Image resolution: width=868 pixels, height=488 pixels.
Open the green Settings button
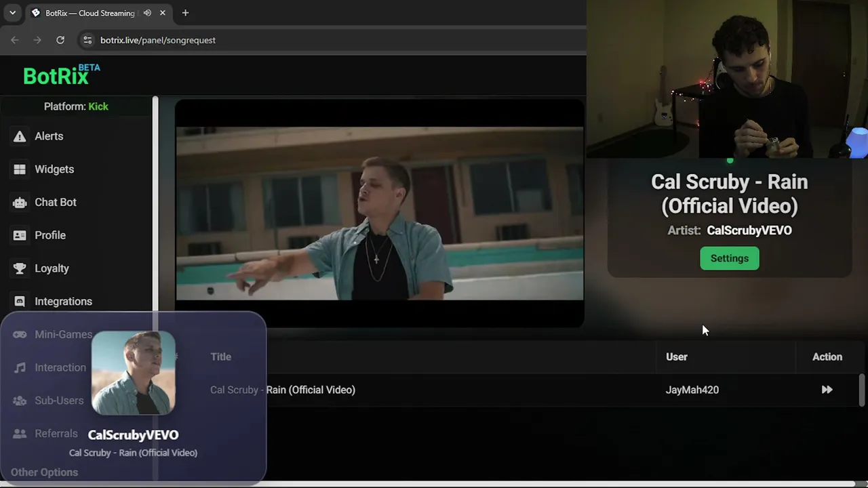coord(730,258)
